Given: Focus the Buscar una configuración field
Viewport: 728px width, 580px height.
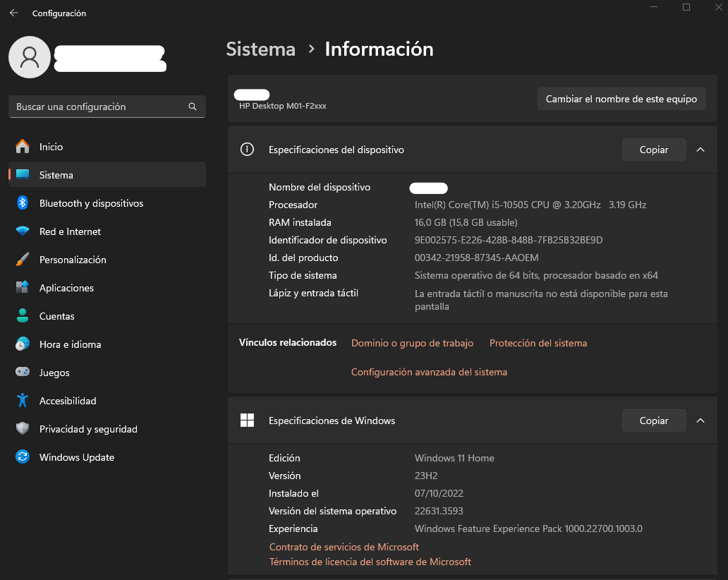Looking at the screenshot, I should click(x=107, y=107).
